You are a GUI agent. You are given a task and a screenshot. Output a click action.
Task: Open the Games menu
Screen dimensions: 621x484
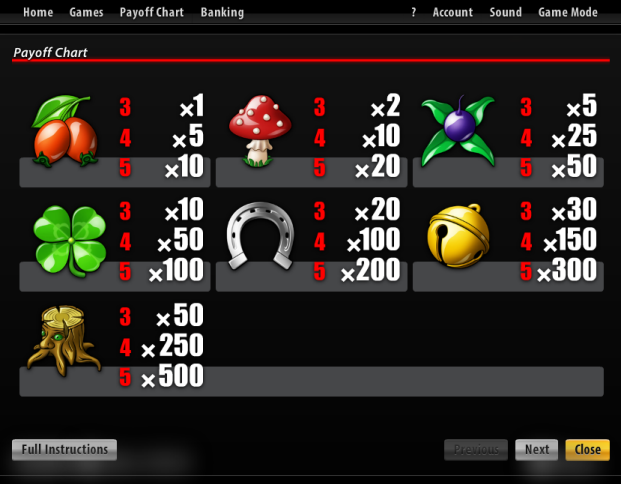coord(86,12)
